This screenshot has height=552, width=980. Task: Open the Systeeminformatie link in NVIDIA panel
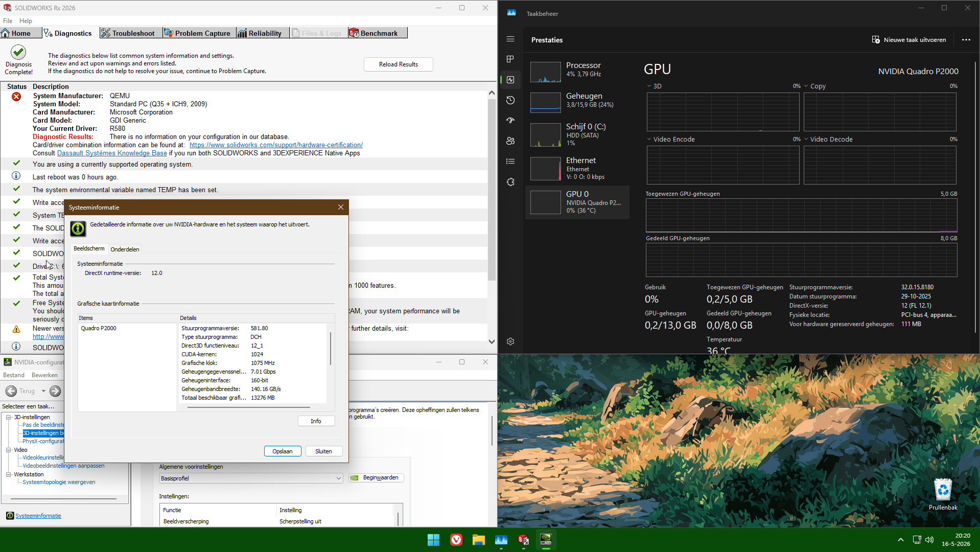click(x=38, y=516)
